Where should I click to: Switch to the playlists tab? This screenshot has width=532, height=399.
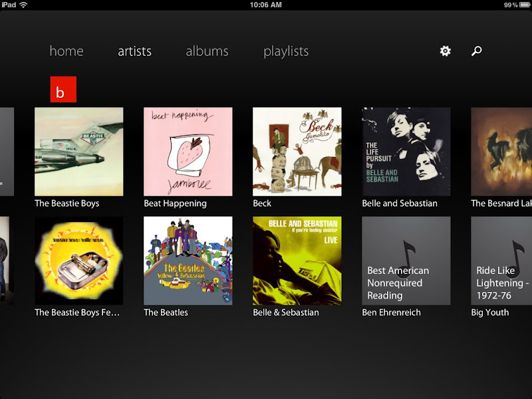tap(286, 52)
